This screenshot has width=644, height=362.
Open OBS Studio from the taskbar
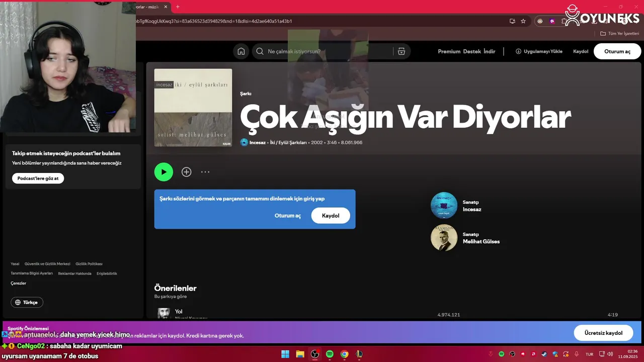click(315, 354)
